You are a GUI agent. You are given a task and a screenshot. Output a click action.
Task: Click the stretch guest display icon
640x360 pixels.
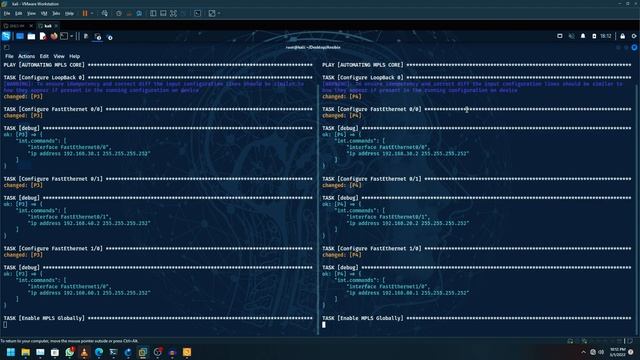pyautogui.click(x=212, y=13)
